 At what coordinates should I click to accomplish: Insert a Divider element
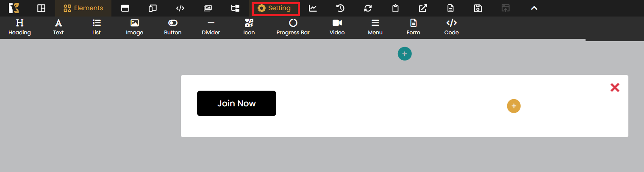tap(211, 27)
